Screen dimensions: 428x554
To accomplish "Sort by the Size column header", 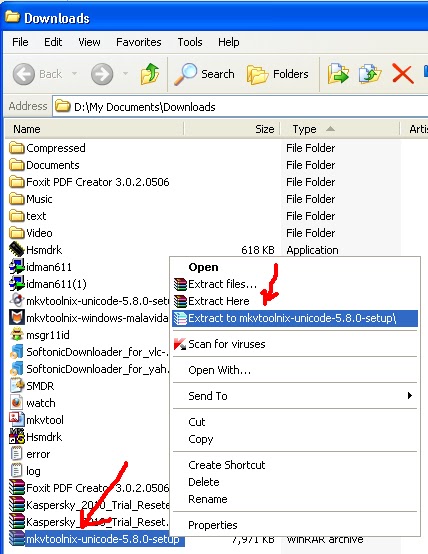I will [x=232, y=129].
